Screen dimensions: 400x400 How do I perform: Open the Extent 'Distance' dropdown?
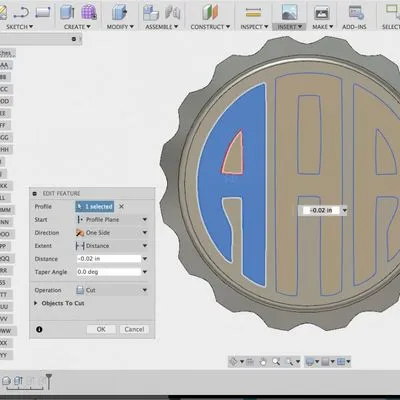(x=112, y=246)
